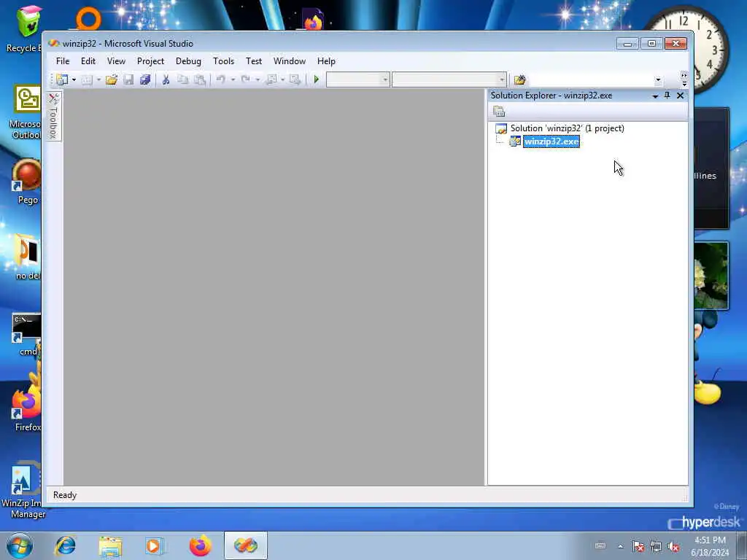Restore down the Visual Studio window
Screen dimensions: 747x560
[651, 44]
